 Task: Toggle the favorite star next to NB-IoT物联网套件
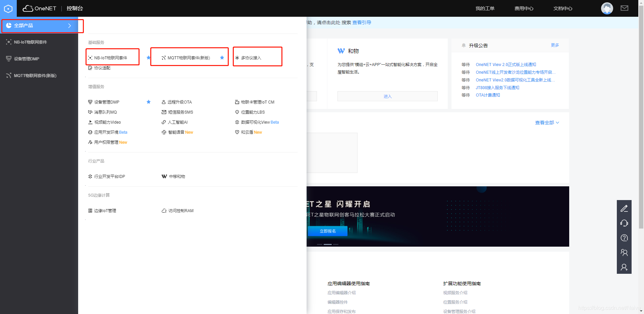(148, 57)
